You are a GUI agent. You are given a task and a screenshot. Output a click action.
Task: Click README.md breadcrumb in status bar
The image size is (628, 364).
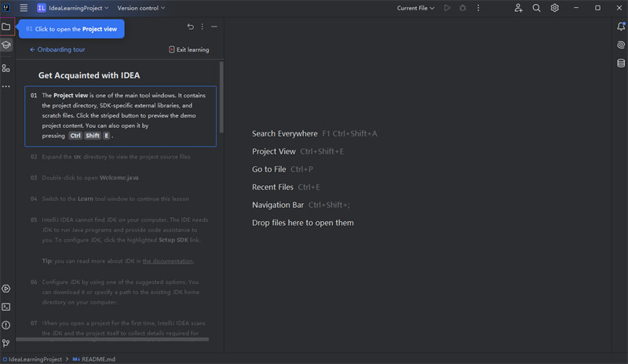pos(94,359)
